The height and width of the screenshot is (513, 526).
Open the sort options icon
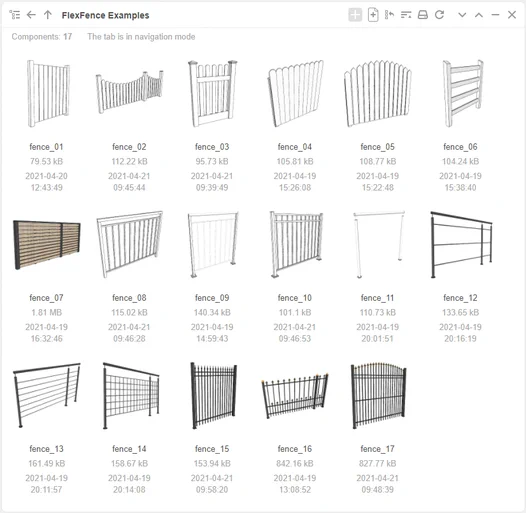click(406, 15)
